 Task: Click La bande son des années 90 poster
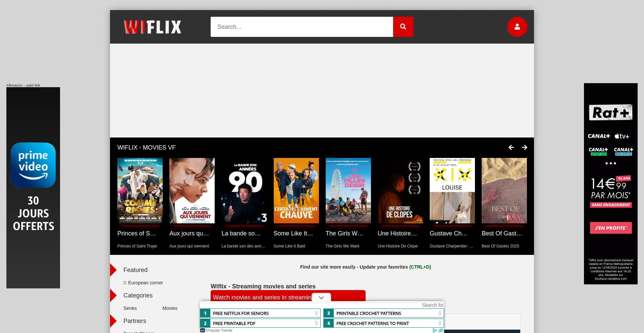(244, 190)
